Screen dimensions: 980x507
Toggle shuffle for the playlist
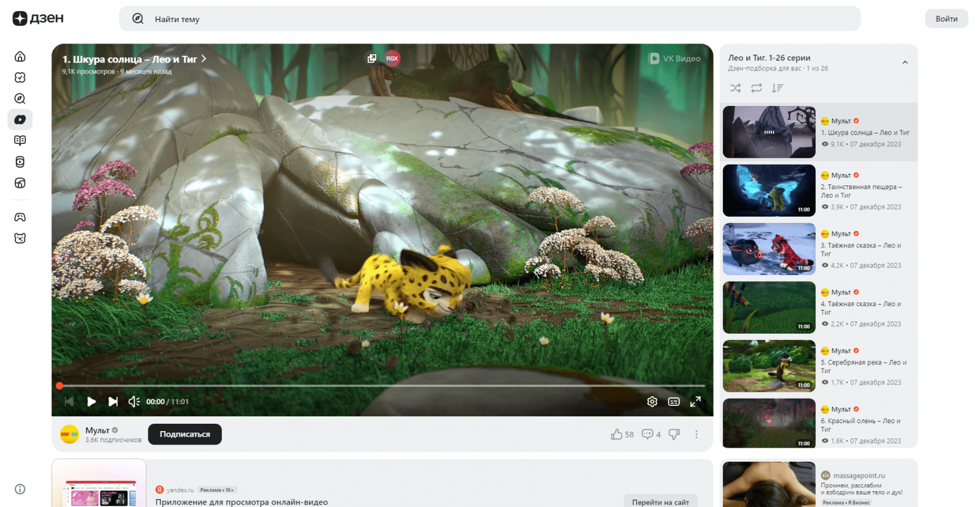(736, 88)
